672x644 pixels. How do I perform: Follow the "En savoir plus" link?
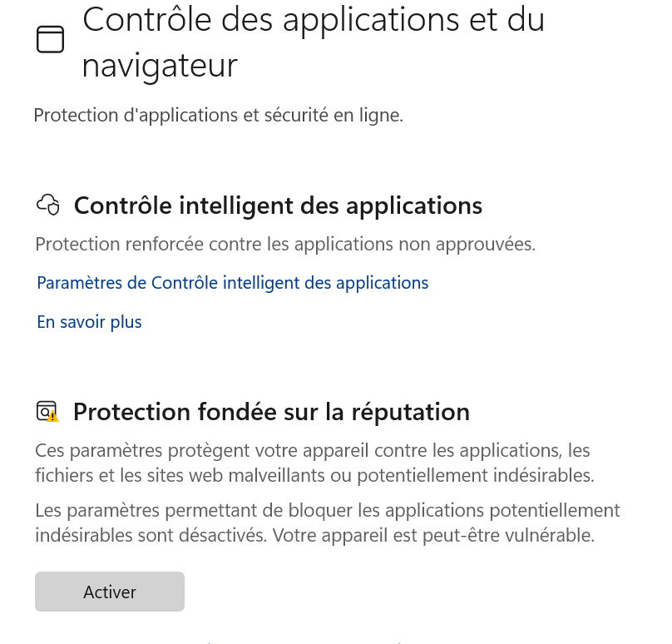(x=89, y=322)
